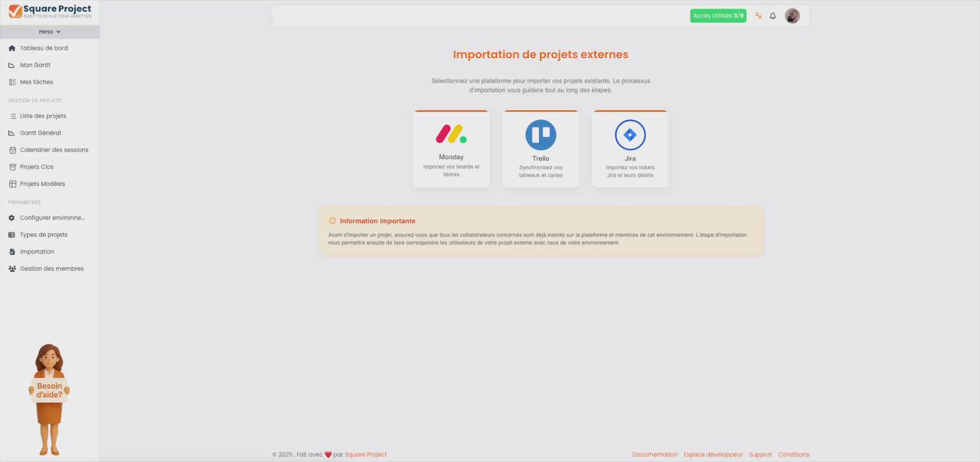This screenshot has height=462, width=980.
Task: Click the chart icon beside Gantt Général
Action: coord(12,133)
